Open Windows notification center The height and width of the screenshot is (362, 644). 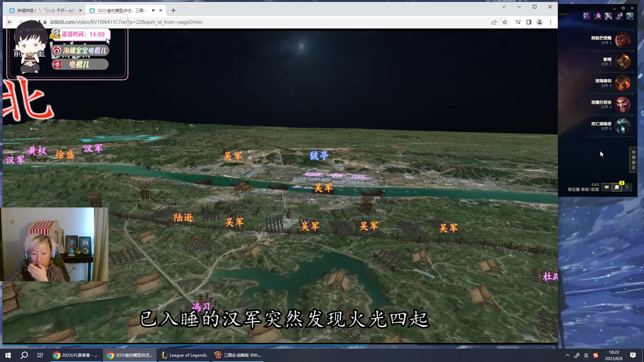633,355
